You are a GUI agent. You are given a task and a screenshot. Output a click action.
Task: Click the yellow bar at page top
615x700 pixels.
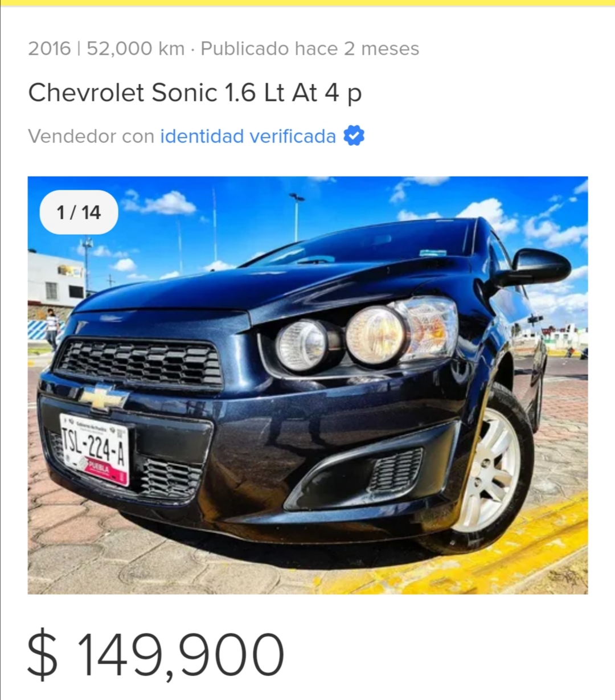coord(307,3)
